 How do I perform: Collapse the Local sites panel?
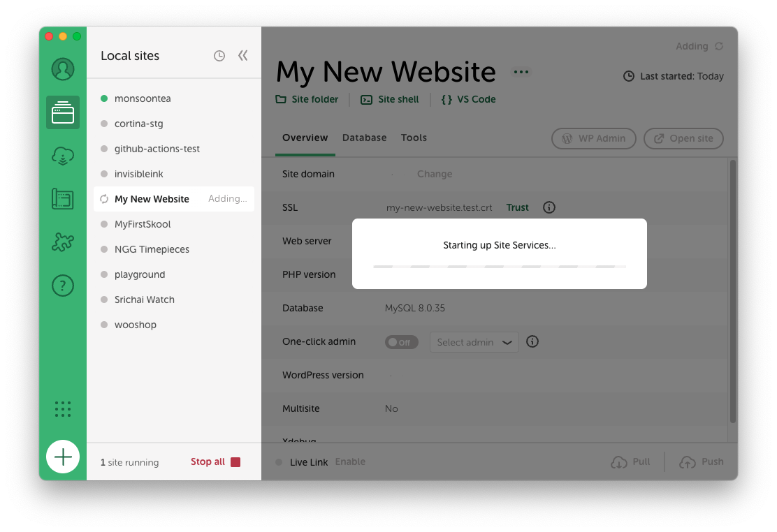click(242, 56)
